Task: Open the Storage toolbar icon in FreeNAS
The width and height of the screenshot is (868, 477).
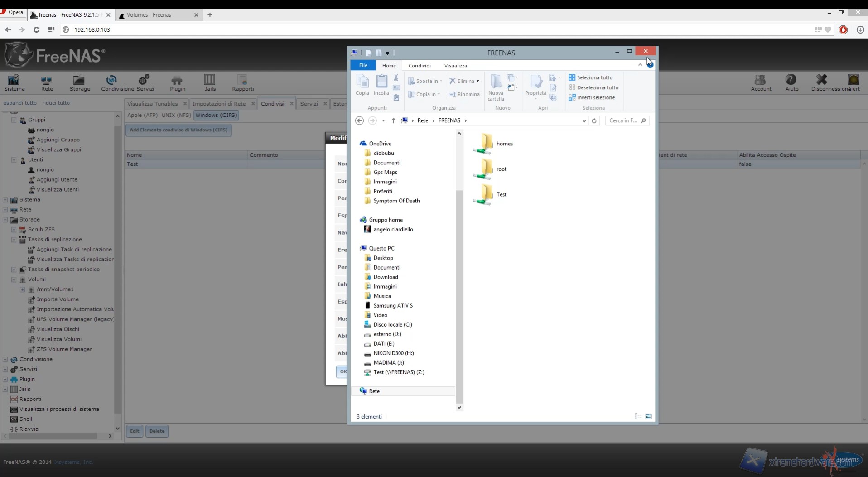Action: point(79,82)
